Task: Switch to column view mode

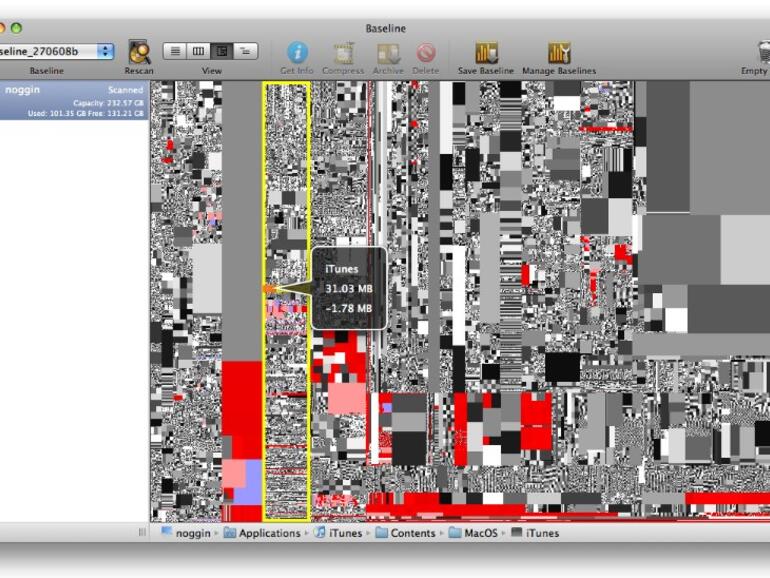Action: pyautogui.click(x=198, y=51)
